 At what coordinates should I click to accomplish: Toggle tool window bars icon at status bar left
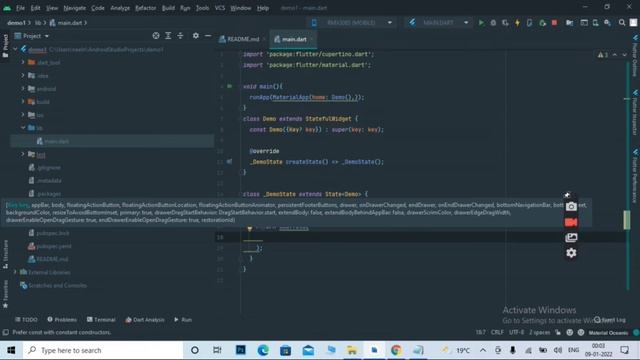click(x=6, y=333)
